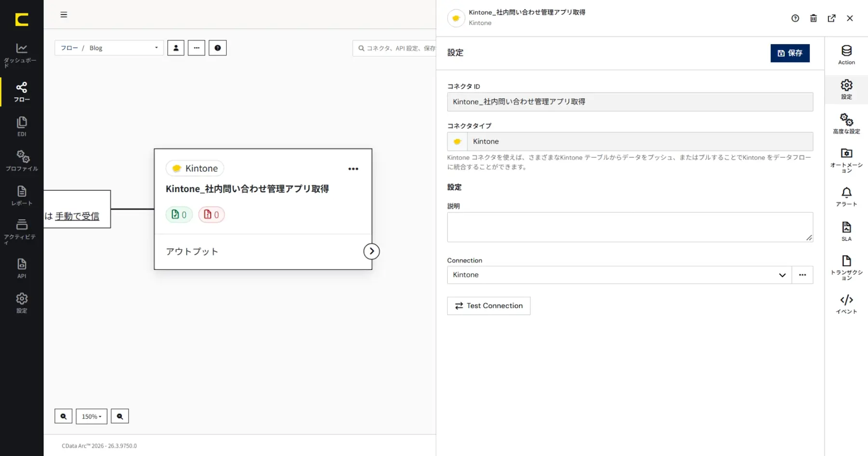868x456 pixels.
Task: Click the 手動で受信 link
Action: (77, 216)
